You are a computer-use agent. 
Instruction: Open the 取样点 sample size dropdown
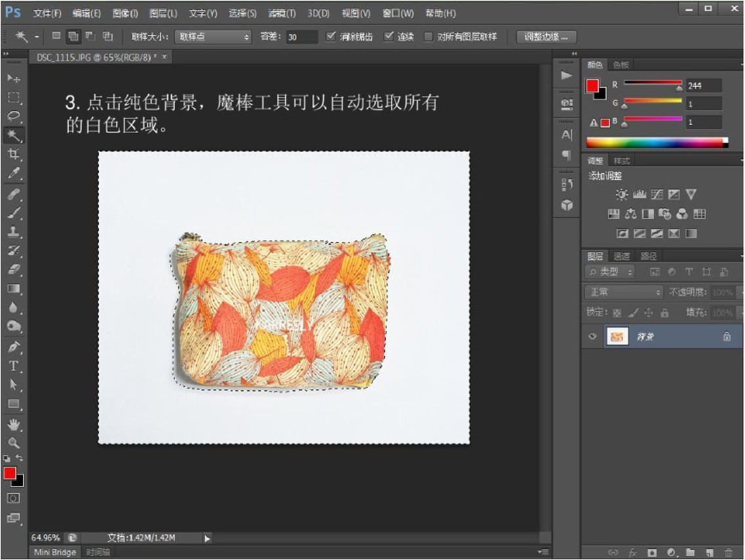[x=213, y=37]
